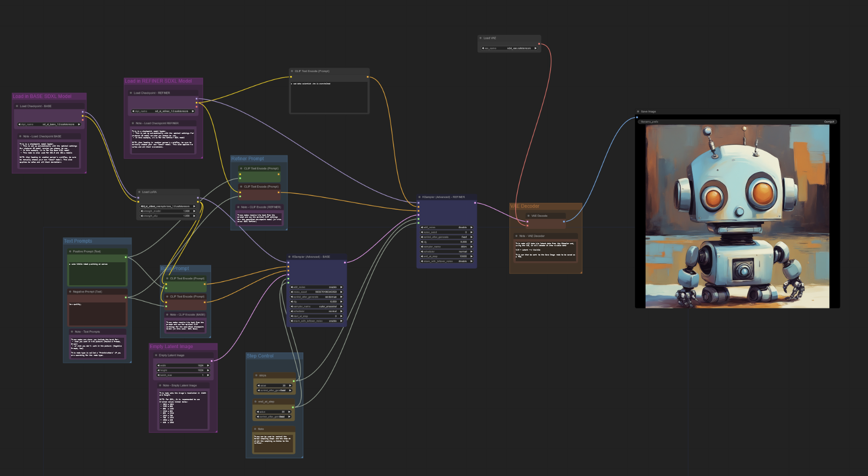Collapse the Load LoRA node dot
Image resolution: width=868 pixels, height=476 pixels.
pyautogui.click(x=139, y=192)
